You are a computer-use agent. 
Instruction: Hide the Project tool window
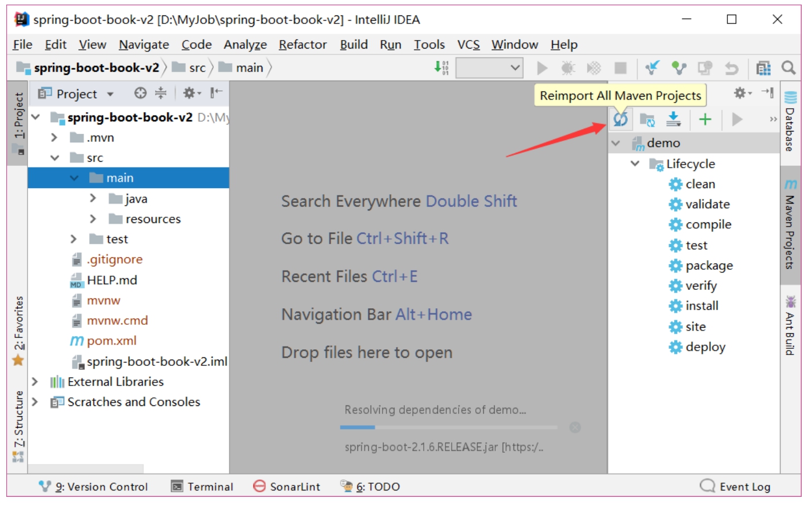point(216,93)
